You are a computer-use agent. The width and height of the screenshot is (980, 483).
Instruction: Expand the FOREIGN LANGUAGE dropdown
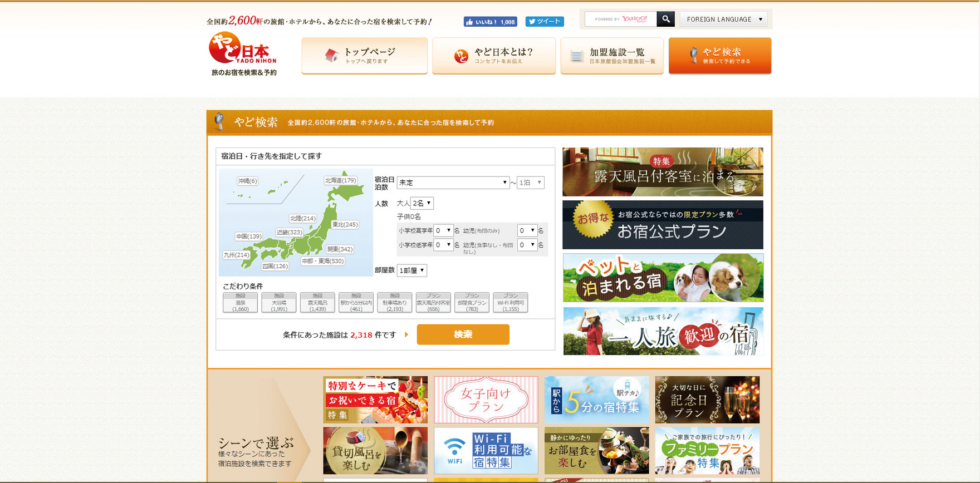(723, 19)
